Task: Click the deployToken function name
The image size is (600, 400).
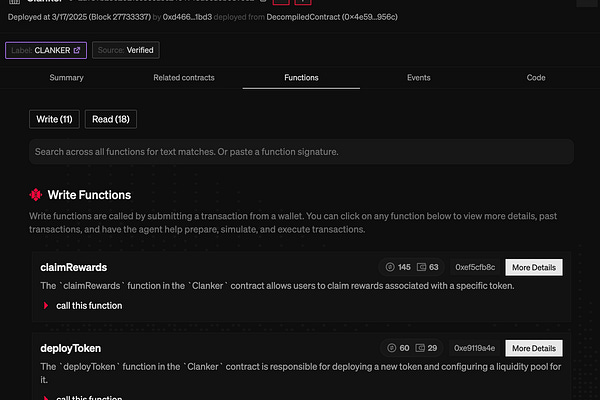Action: (71, 348)
